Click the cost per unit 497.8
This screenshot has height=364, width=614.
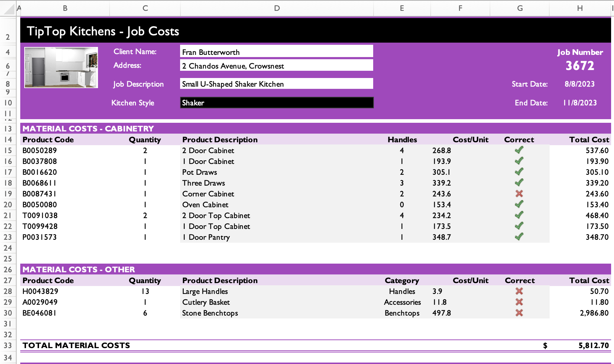(442, 313)
